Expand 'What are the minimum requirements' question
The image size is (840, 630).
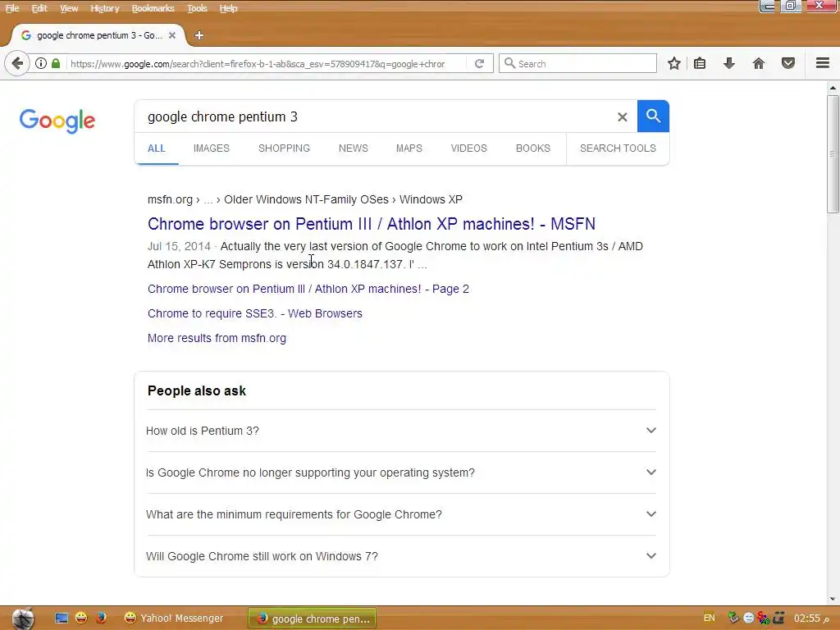pyautogui.click(x=401, y=514)
